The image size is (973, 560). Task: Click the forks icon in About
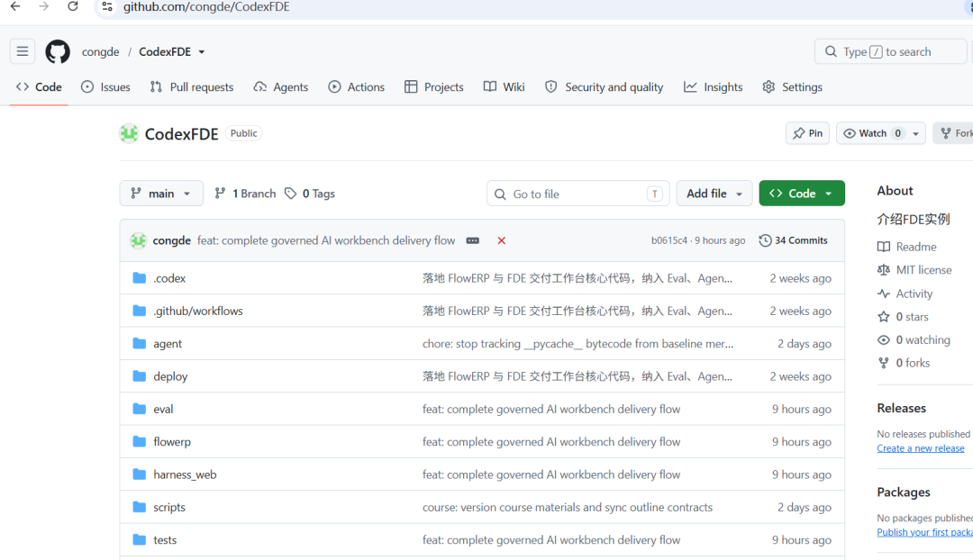pos(884,363)
